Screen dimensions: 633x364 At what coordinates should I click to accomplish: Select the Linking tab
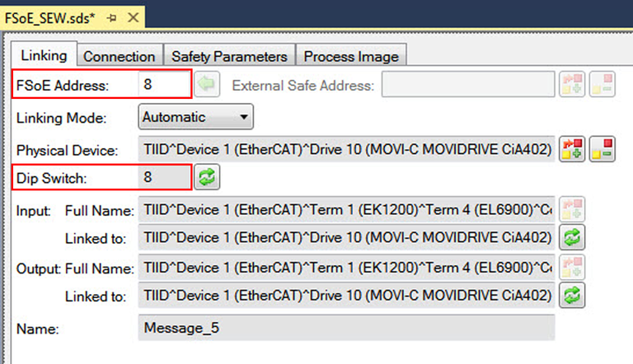(x=43, y=55)
